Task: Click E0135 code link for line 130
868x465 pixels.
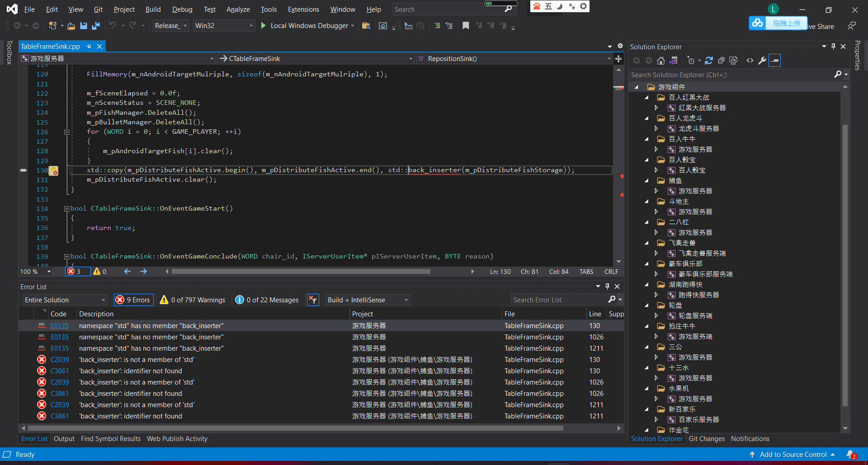Action: pos(60,325)
